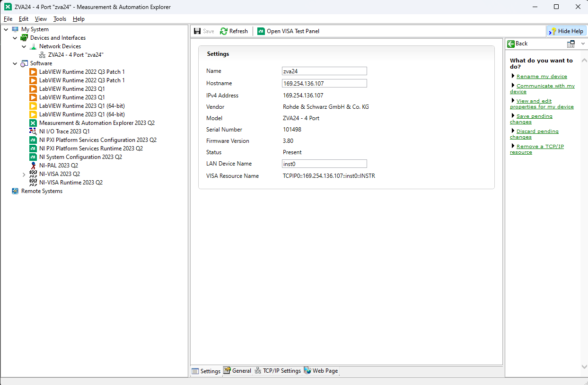Image resolution: width=588 pixels, height=385 pixels.
Task: Open 'Rename my device' help link
Action: (542, 76)
